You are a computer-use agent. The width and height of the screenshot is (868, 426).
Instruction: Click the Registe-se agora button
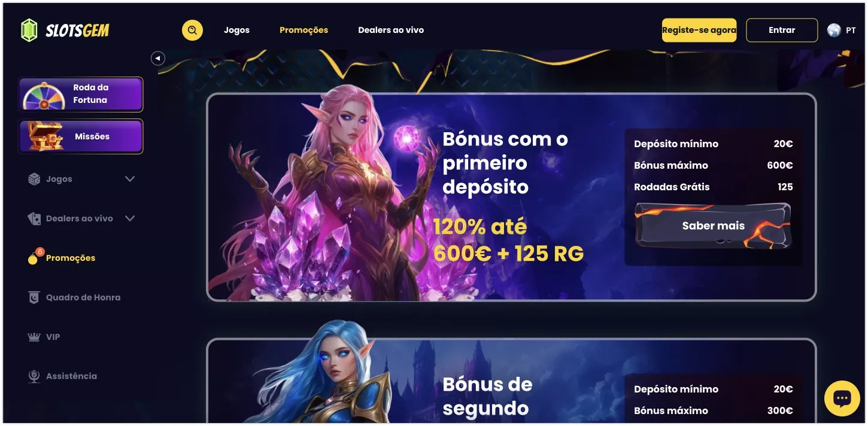pyautogui.click(x=699, y=30)
